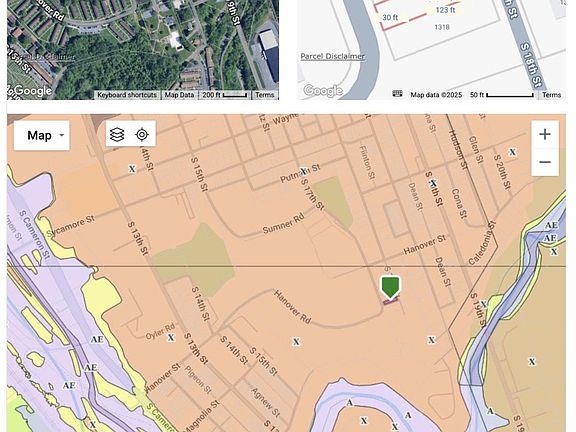
Task: Open the map layers stack icon
Action: pos(117,135)
